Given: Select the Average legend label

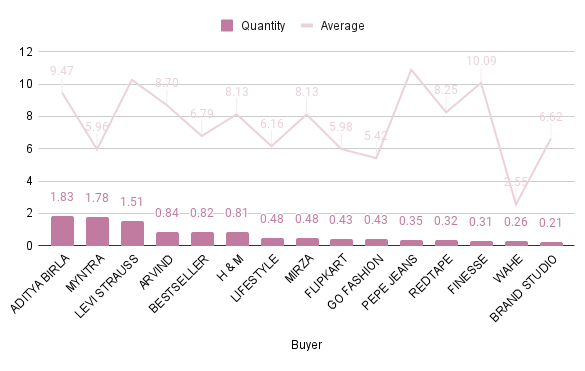Looking at the screenshot, I should coord(342,26).
